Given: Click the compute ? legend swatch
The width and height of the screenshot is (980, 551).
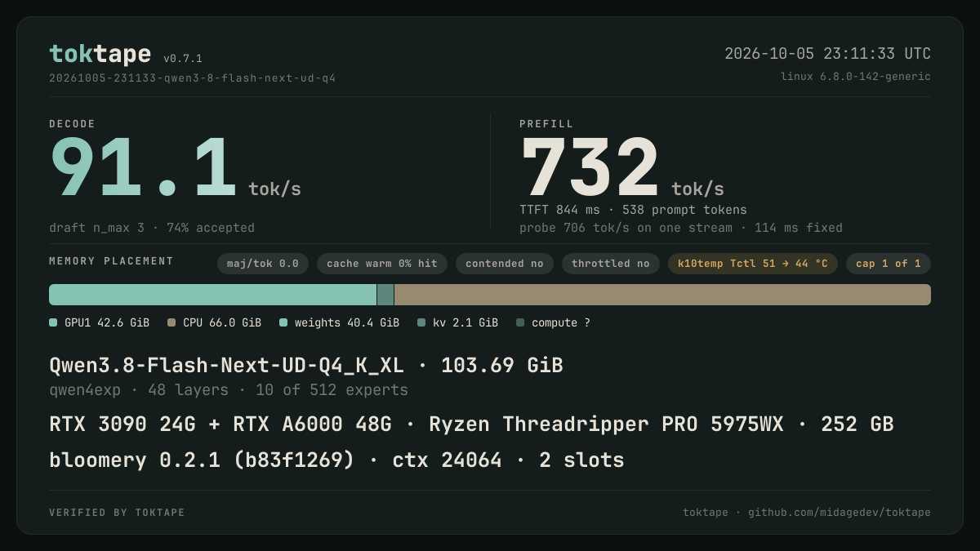Looking at the screenshot, I should [x=520, y=322].
